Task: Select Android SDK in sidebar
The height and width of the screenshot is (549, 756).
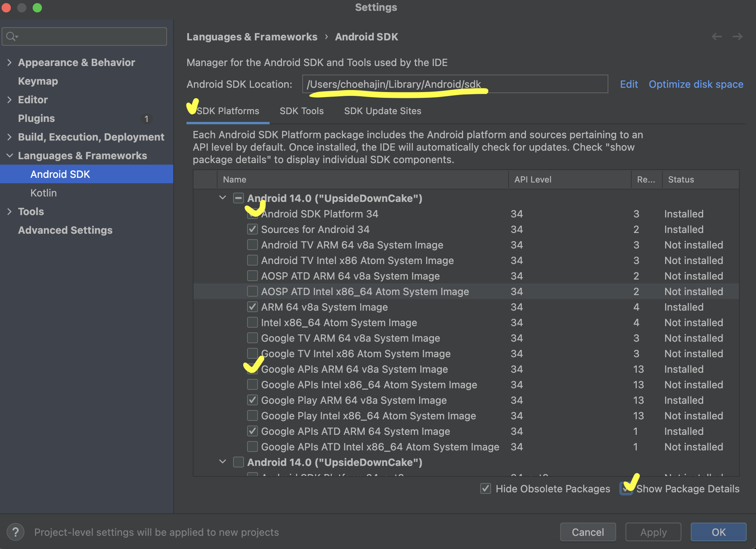Action: (x=87, y=174)
